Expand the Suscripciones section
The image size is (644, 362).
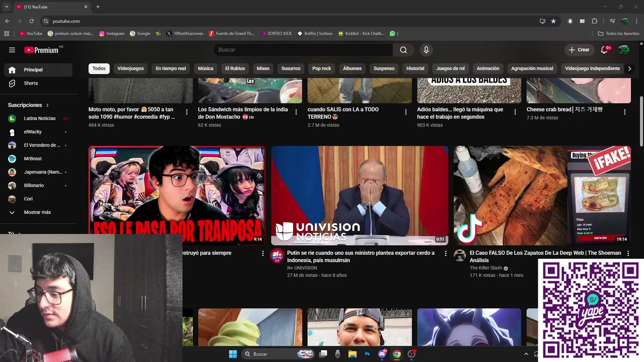pyautogui.click(x=29, y=105)
